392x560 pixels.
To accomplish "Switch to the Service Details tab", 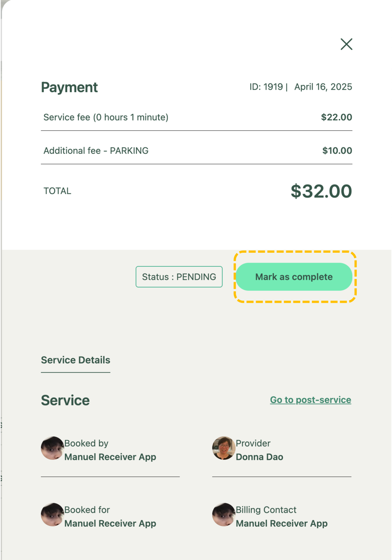I will coord(76,360).
